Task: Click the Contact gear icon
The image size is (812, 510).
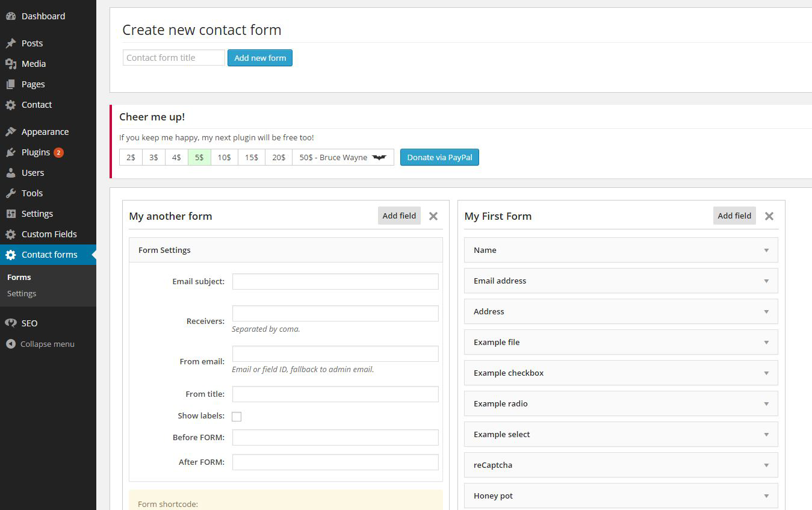Action: click(x=10, y=105)
